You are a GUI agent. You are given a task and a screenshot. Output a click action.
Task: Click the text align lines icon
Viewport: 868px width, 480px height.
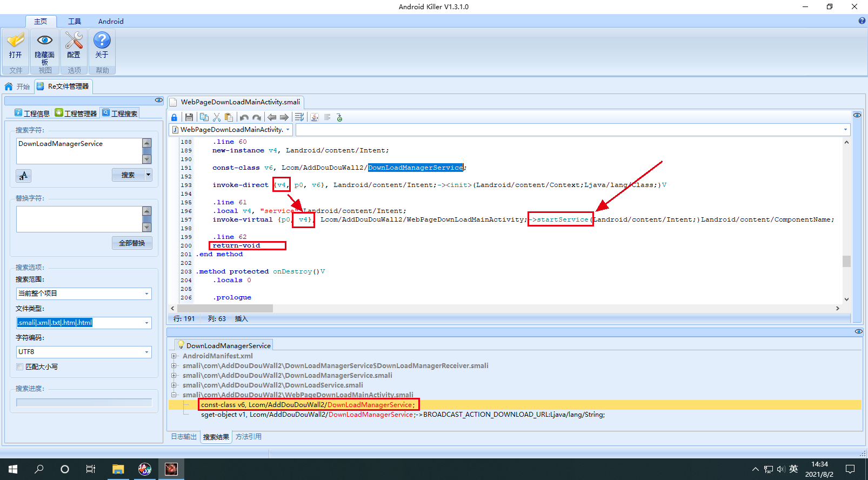click(328, 117)
